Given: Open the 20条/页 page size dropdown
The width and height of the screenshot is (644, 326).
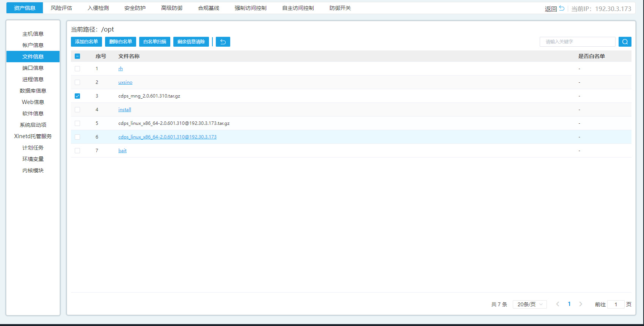Looking at the screenshot, I should (x=529, y=304).
